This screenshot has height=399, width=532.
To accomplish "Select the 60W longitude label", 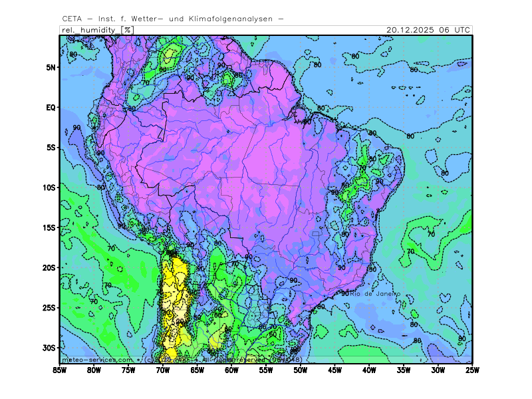I will click(x=231, y=370).
